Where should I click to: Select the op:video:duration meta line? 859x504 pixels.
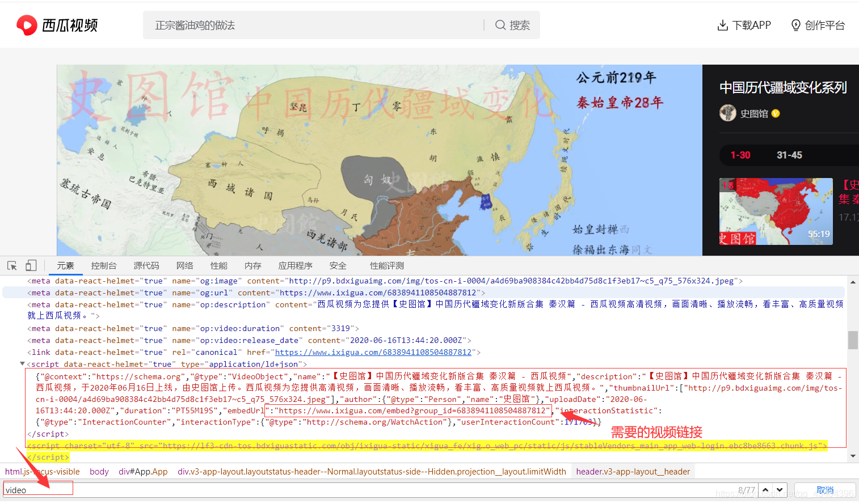(193, 328)
